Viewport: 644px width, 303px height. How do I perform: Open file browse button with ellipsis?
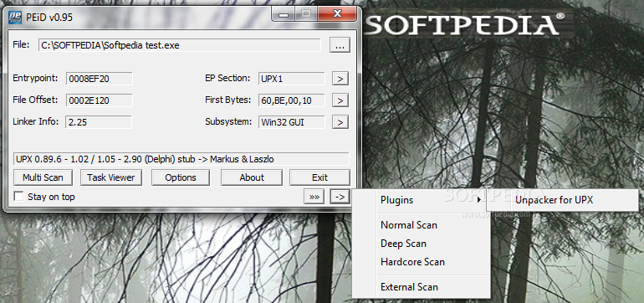(340, 45)
